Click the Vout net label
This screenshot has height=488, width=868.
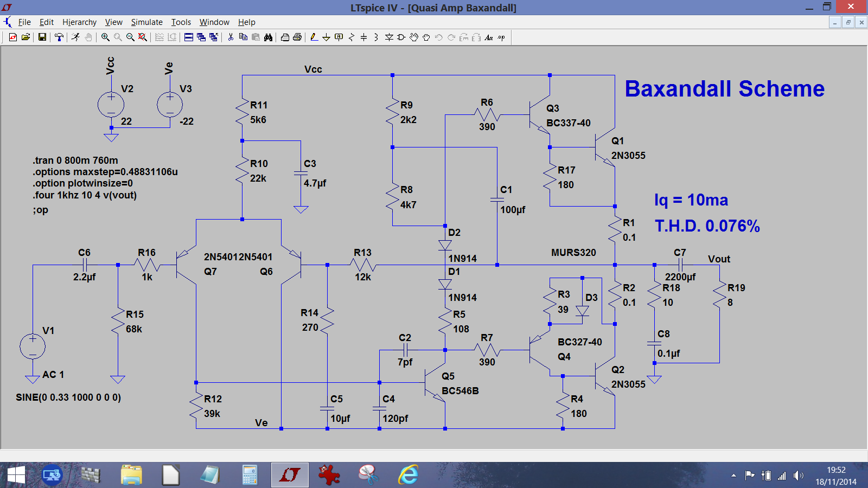coord(719,259)
